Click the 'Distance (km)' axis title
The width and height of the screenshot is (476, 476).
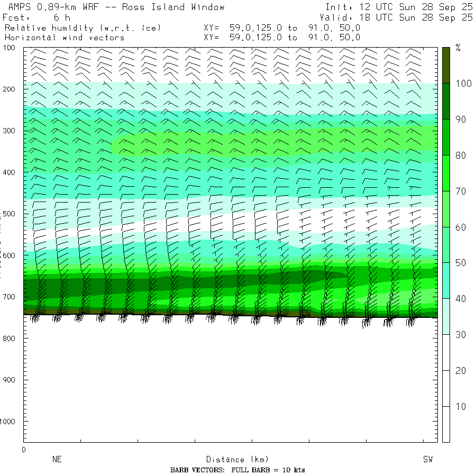(237, 459)
